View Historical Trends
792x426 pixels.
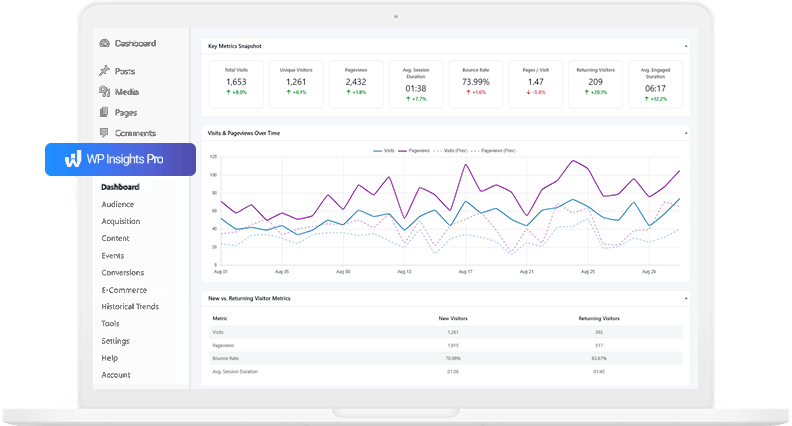coord(130,307)
